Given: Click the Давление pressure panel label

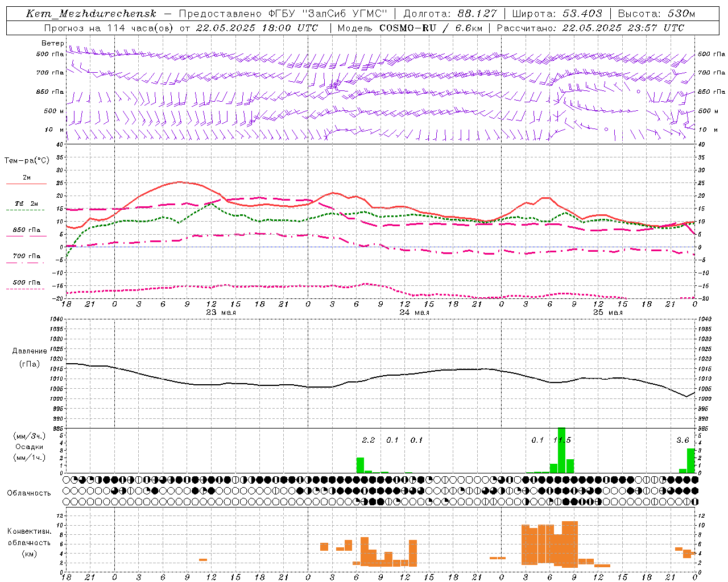Looking at the screenshot, I should (30, 351).
